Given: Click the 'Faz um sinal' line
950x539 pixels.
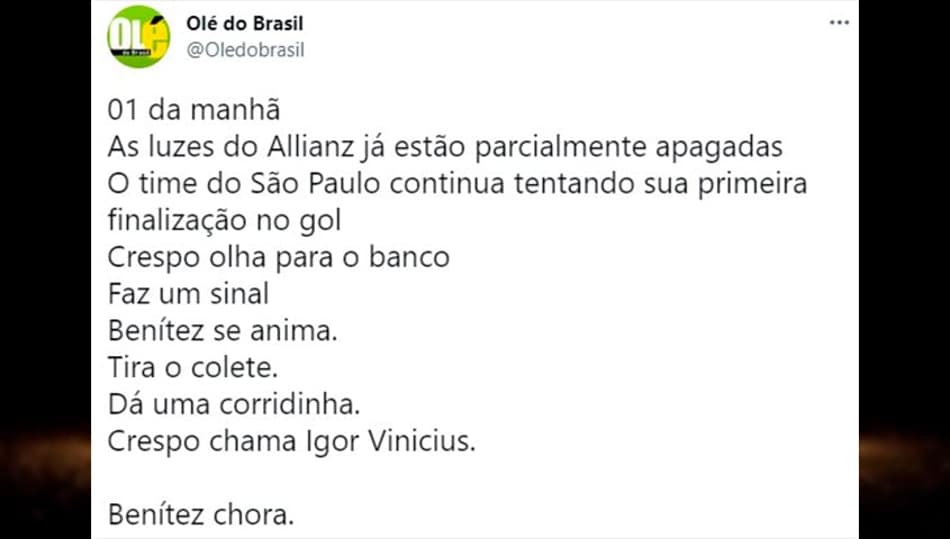Looking at the screenshot, I should pos(188,294).
